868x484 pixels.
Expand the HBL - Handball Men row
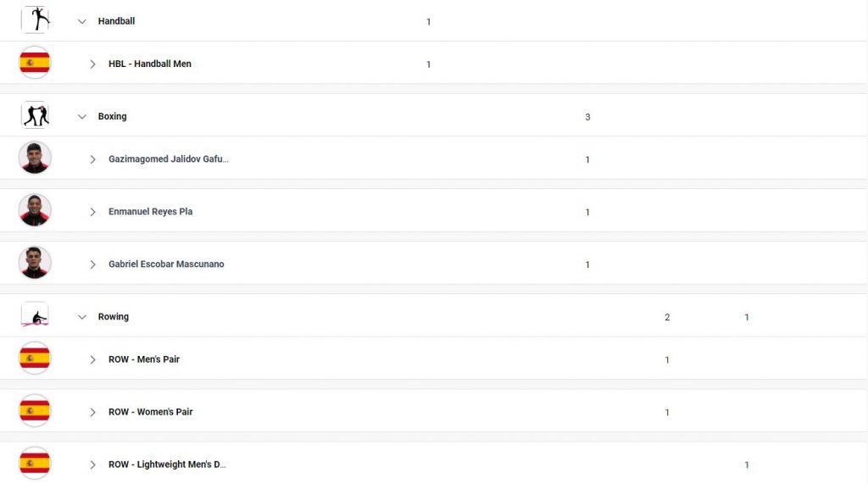tap(92, 64)
